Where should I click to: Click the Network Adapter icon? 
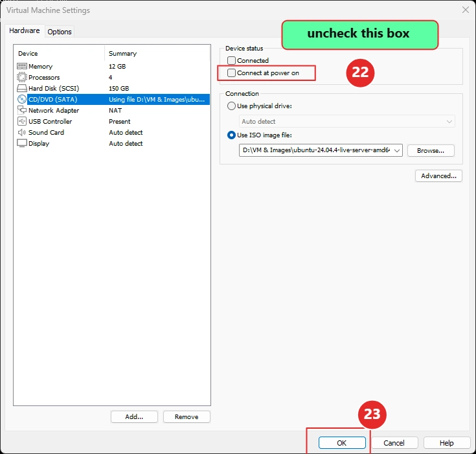(22, 110)
